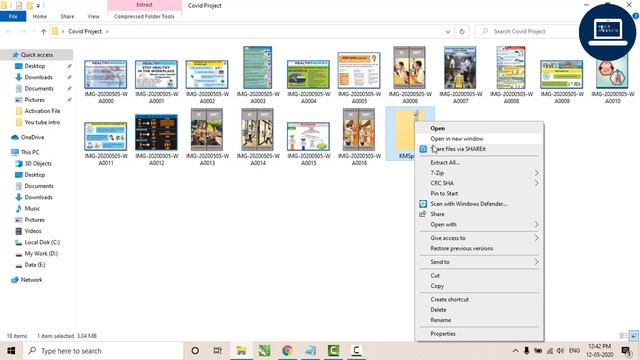Screen dimensions: 640x360
Task: Expand the Open with submenu arrow
Action: pyautogui.click(x=536, y=224)
